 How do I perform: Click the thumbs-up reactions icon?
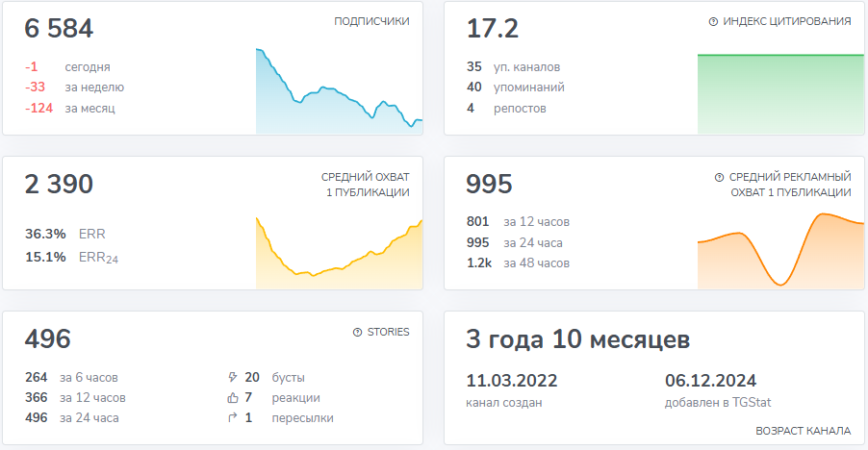[233, 397]
